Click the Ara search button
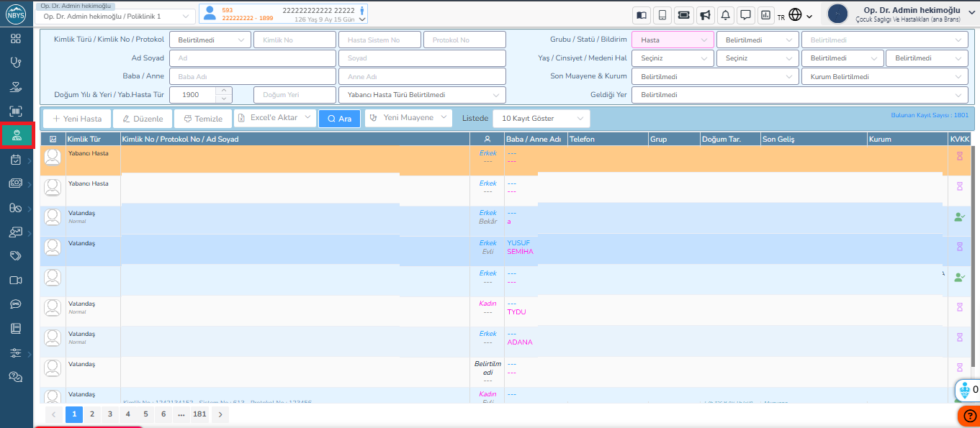Screen dimensions: 980x428 [339, 119]
